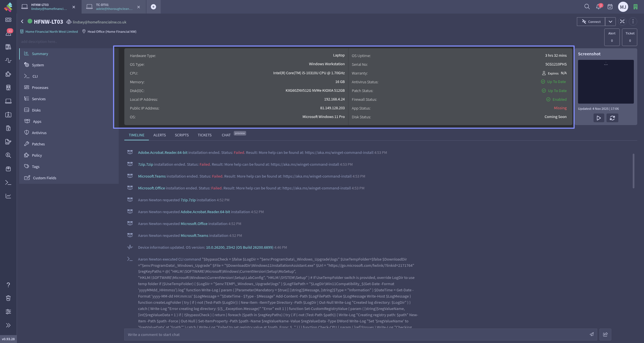This screenshot has width=644, height=343.
Task: Open the help question mark icon
Action: tap(8, 285)
